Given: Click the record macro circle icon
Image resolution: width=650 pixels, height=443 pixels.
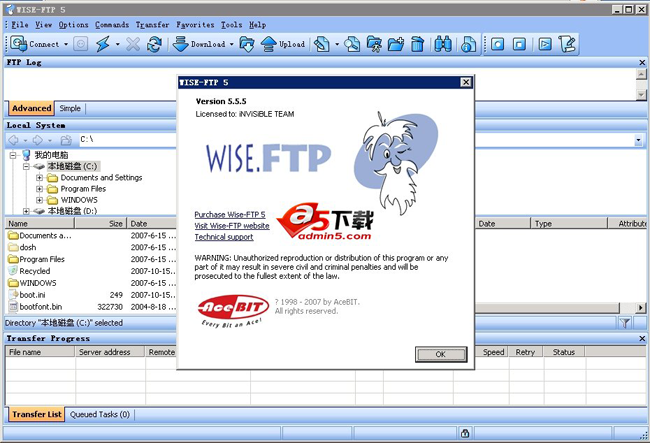Looking at the screenshot, I should [x=498, y=44].
